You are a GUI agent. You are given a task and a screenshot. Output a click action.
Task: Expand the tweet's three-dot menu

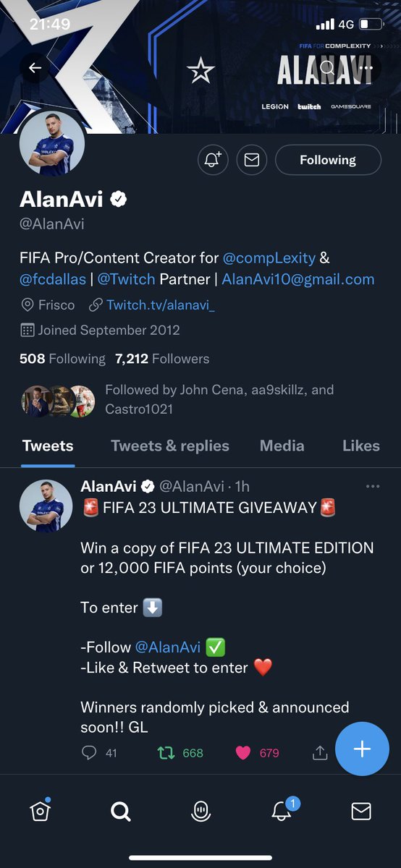point(373,487)
